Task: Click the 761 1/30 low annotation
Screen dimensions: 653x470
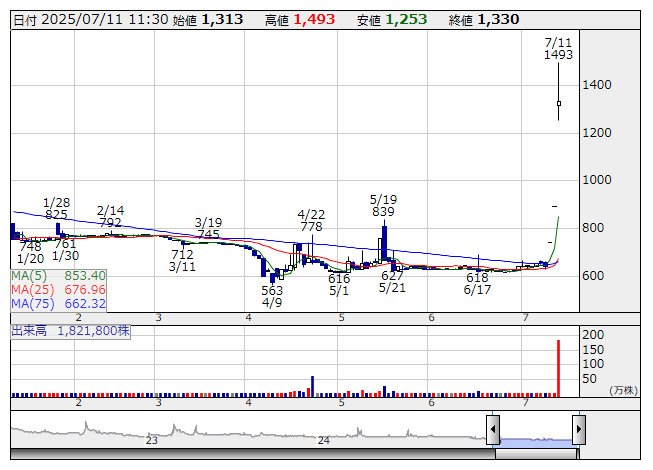Action: [x=65, y=249]
